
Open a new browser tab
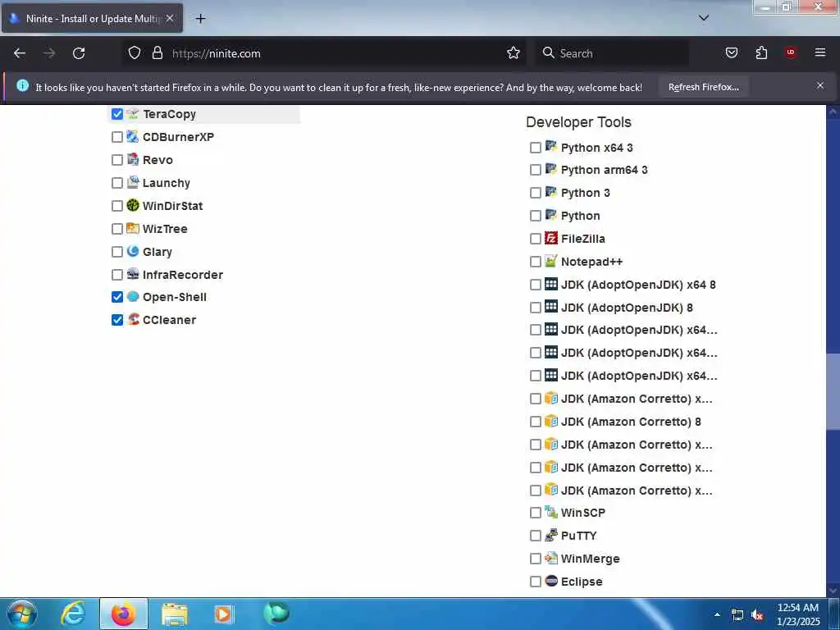click(200, 19)
